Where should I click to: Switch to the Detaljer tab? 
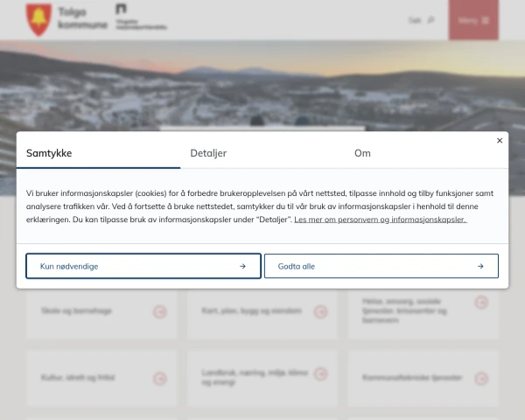208,153
